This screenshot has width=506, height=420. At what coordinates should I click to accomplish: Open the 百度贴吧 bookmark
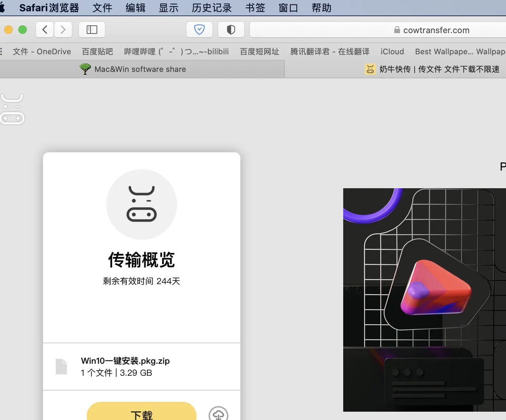pyautogui.click(x=97, y=51)
